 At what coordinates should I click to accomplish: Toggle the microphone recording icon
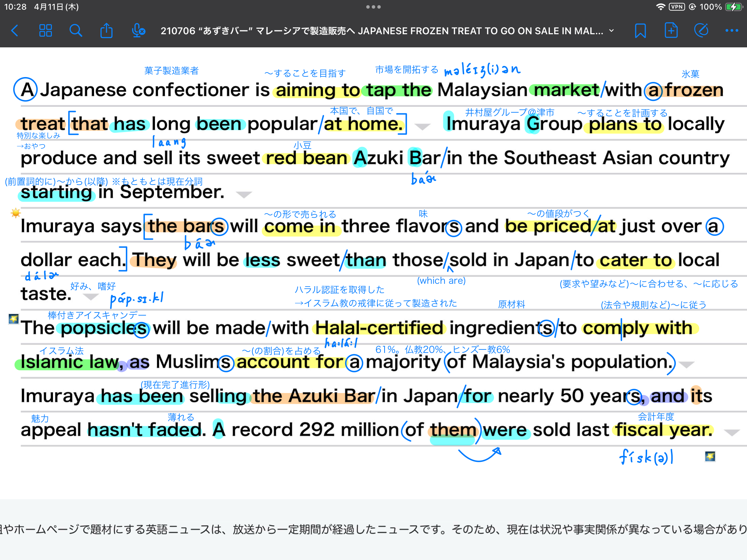pyautogui.click(x=138, y=30)
